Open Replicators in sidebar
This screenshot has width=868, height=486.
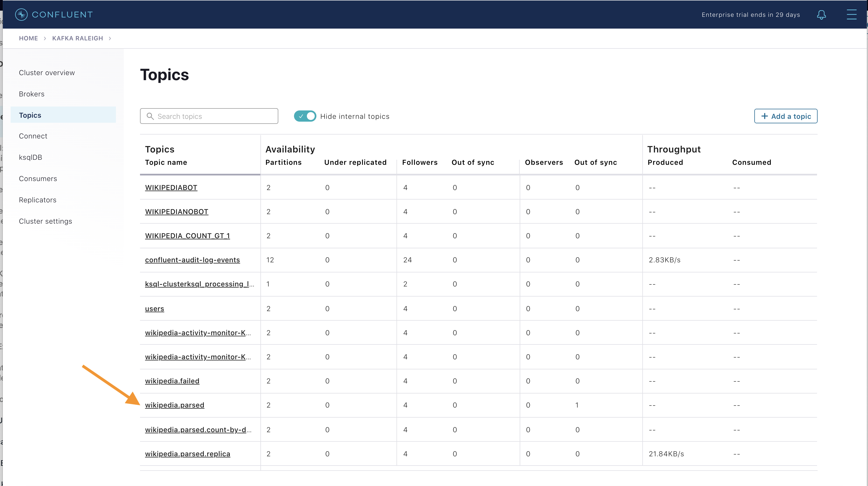(38, 200)
